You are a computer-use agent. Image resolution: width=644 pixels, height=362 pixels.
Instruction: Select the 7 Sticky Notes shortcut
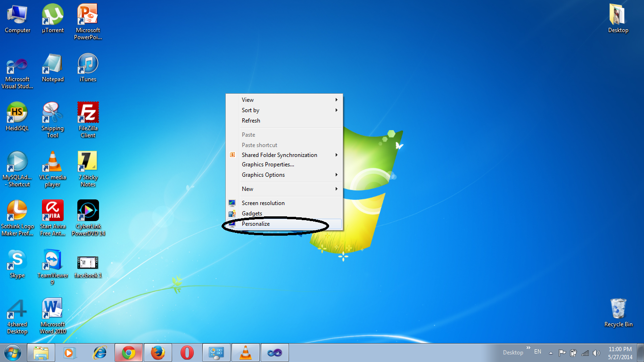click(88, 169)
